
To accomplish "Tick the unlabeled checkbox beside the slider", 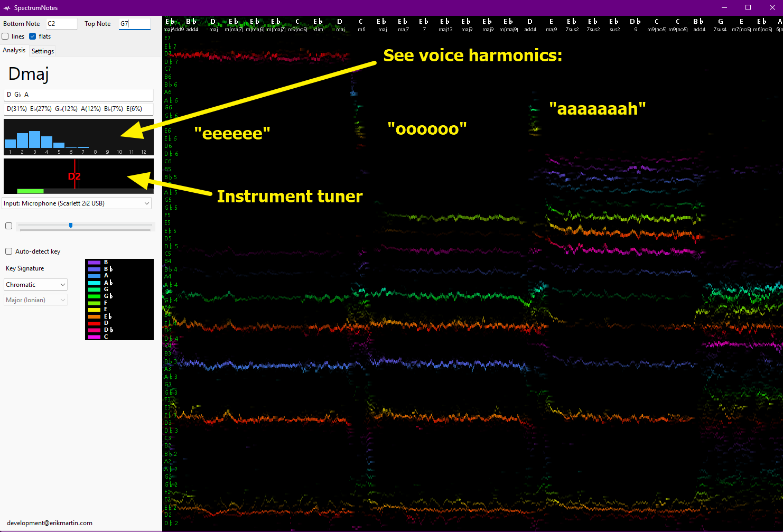I will click(x=8, y=226).
